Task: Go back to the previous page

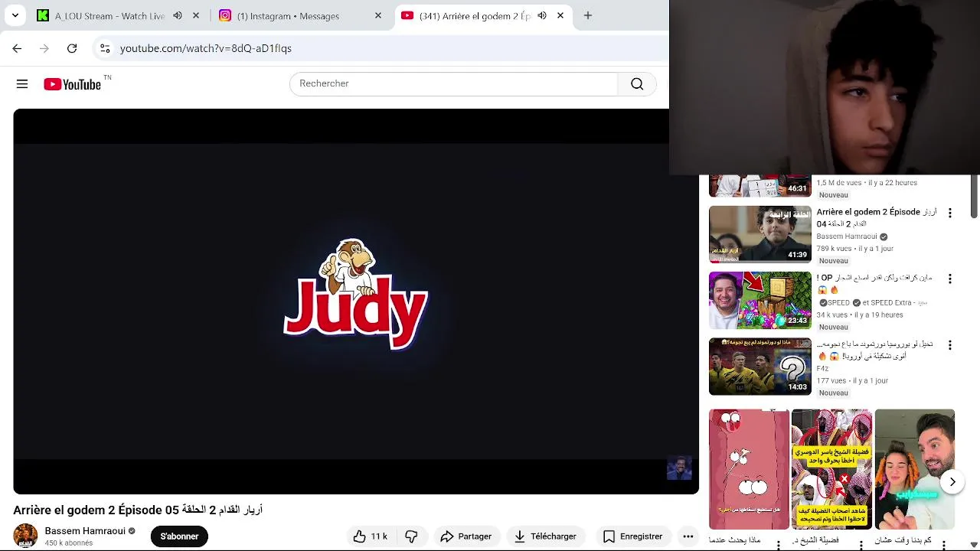Action: point(17,48)
